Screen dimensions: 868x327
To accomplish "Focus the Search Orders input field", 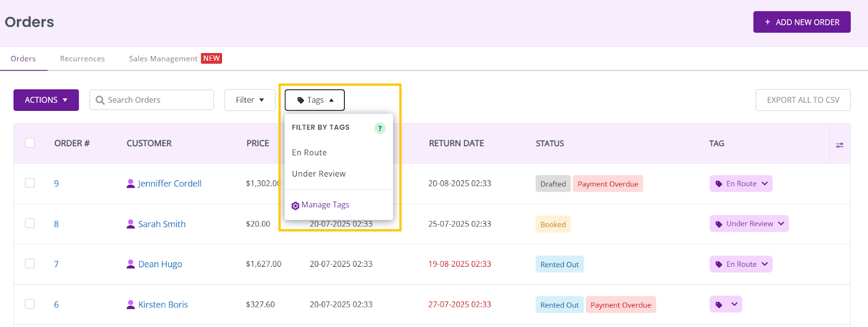I will (151, 100).
